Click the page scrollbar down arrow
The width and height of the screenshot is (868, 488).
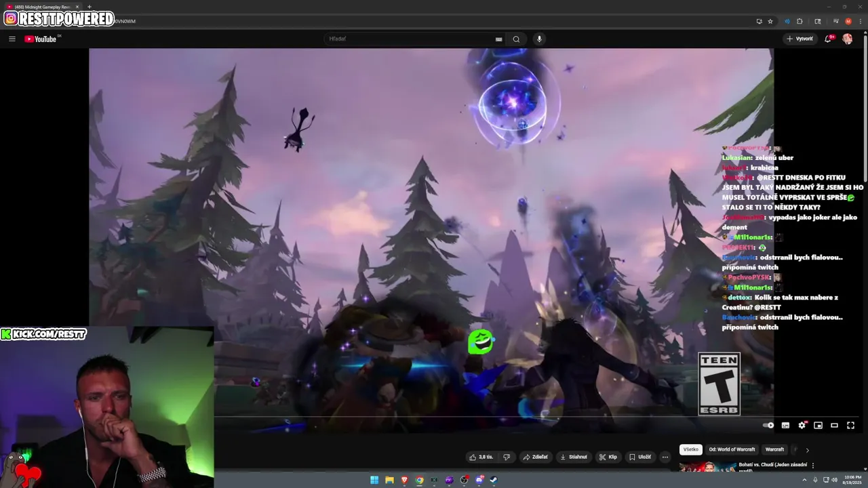click(865, 468)
